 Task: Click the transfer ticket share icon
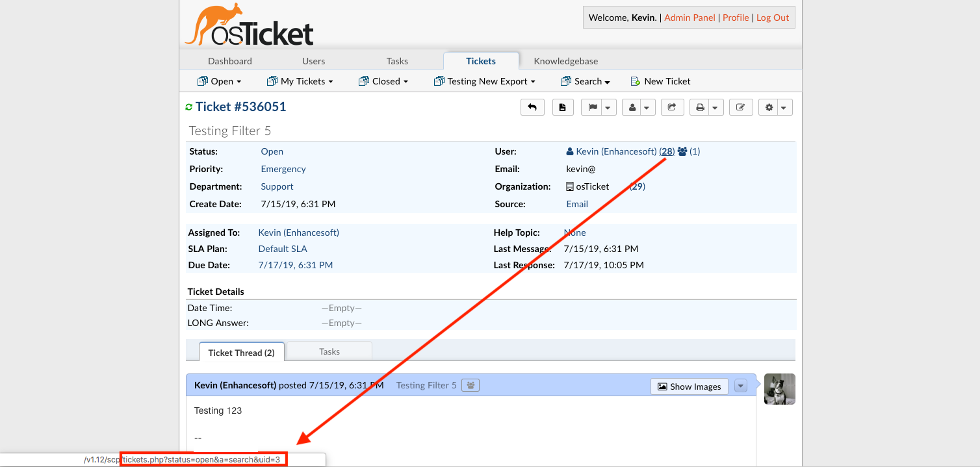pos(672,107)
